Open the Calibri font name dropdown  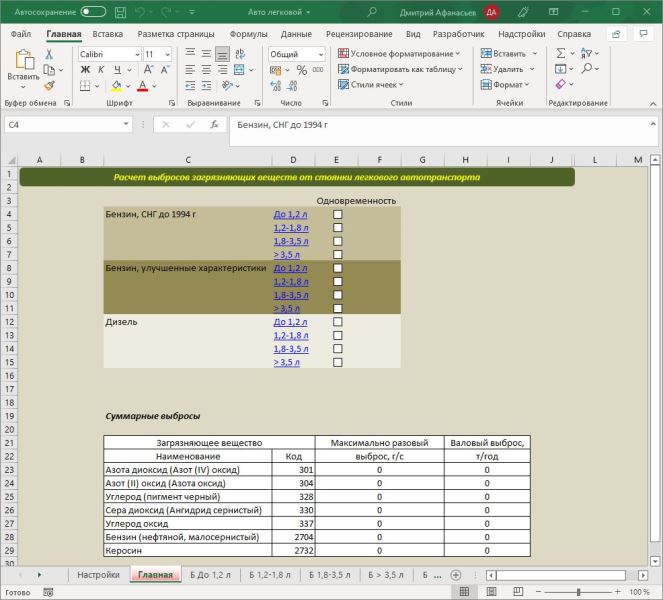pyautogui.click(x=137, y=55)
